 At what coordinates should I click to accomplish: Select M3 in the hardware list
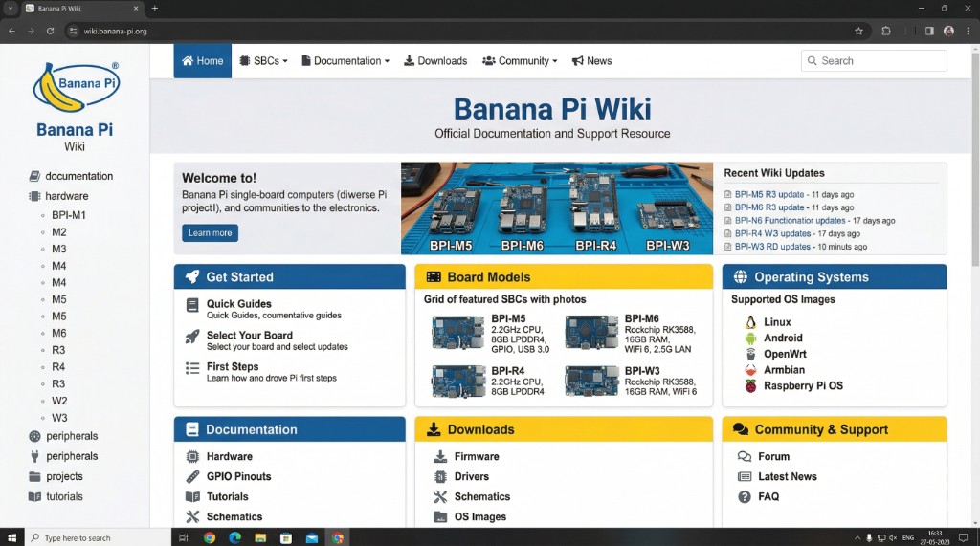(58, 249)
